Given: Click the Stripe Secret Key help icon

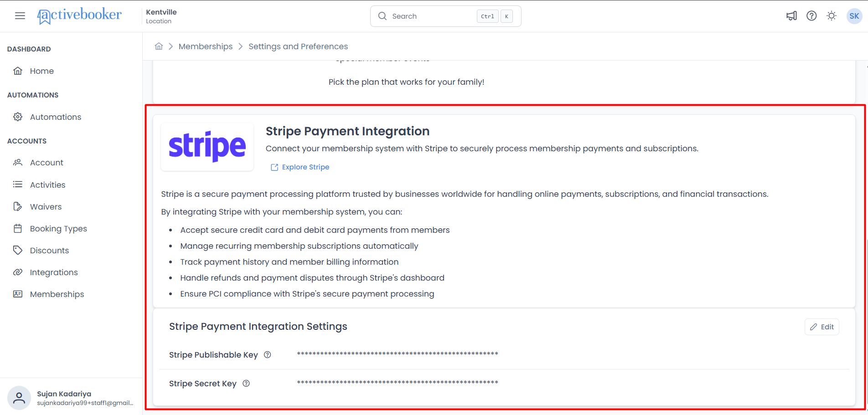Looking at the screenshot, I should click(x=246, y=383).
